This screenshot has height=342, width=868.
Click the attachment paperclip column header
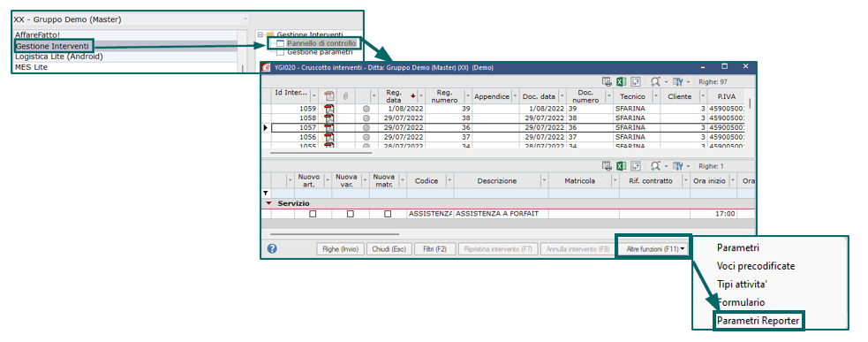point(345,96)
